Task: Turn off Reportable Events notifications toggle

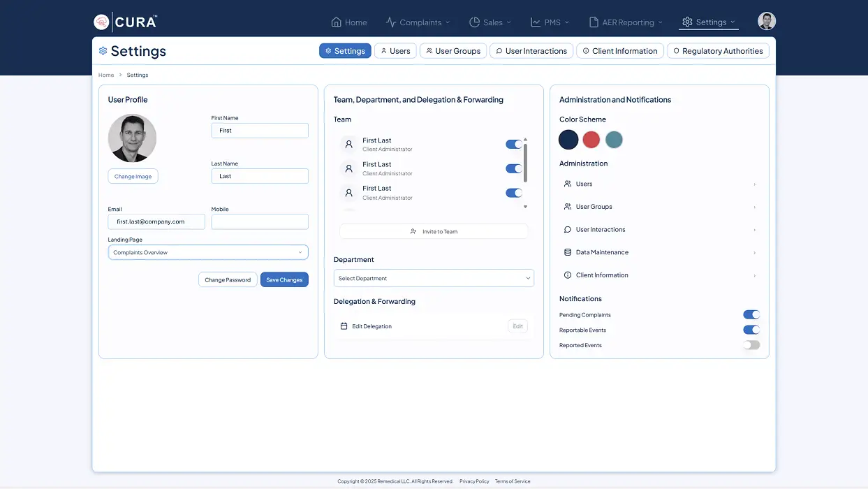Action: [751, 330]
